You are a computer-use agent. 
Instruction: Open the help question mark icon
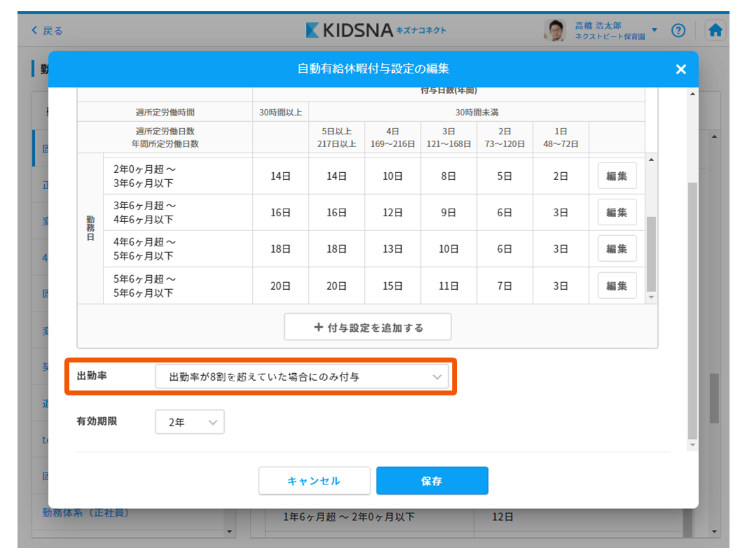coord(678,30)
